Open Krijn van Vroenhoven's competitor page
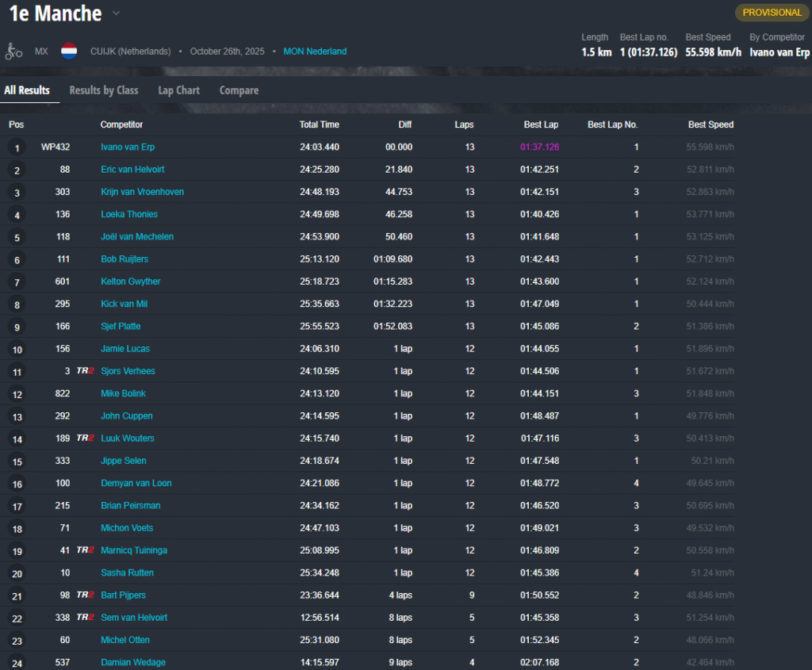 (x=142, y=192)
